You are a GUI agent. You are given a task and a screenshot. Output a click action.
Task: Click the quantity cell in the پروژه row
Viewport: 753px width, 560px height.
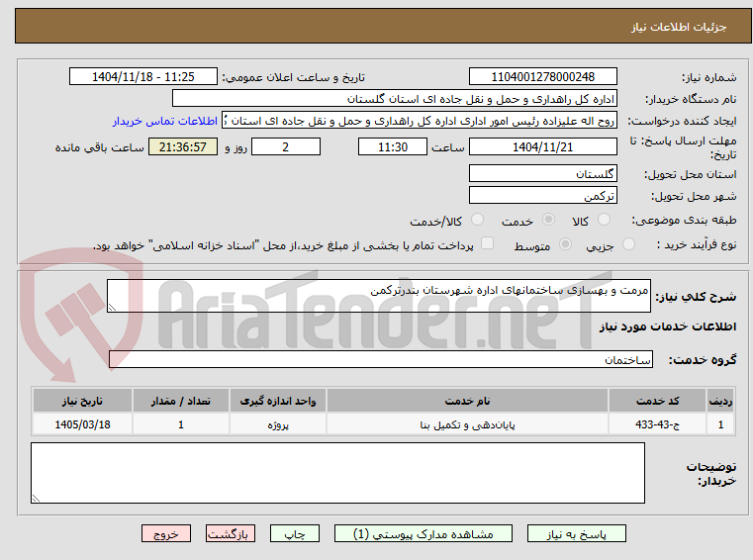pos(180,424)
